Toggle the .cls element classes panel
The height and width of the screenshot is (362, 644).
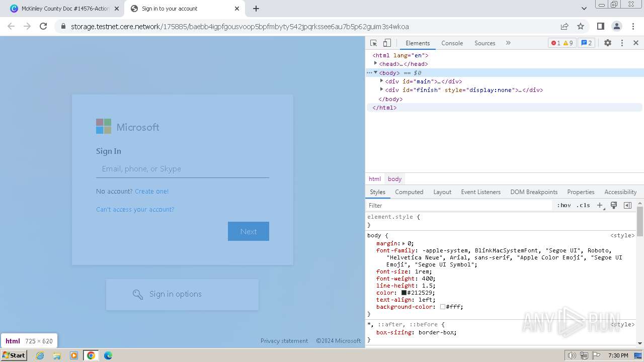tap(583, 205)
